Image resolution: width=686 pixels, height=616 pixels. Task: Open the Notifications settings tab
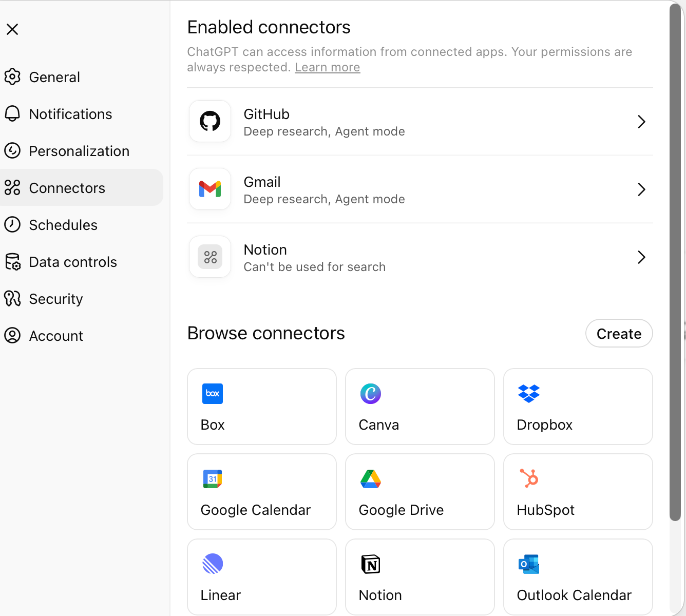(82, 114)
